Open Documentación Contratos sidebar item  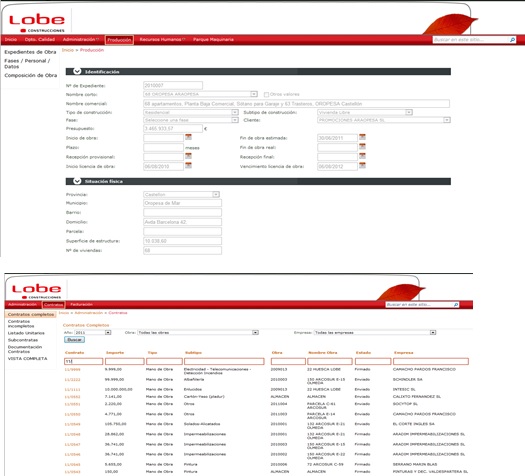click(x=25, y=349)
